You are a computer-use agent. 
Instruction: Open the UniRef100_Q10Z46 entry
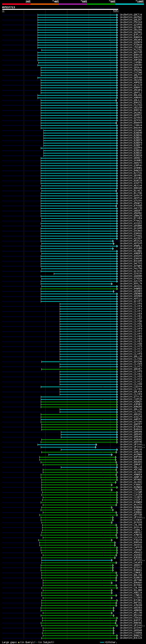tap(131, 361)
